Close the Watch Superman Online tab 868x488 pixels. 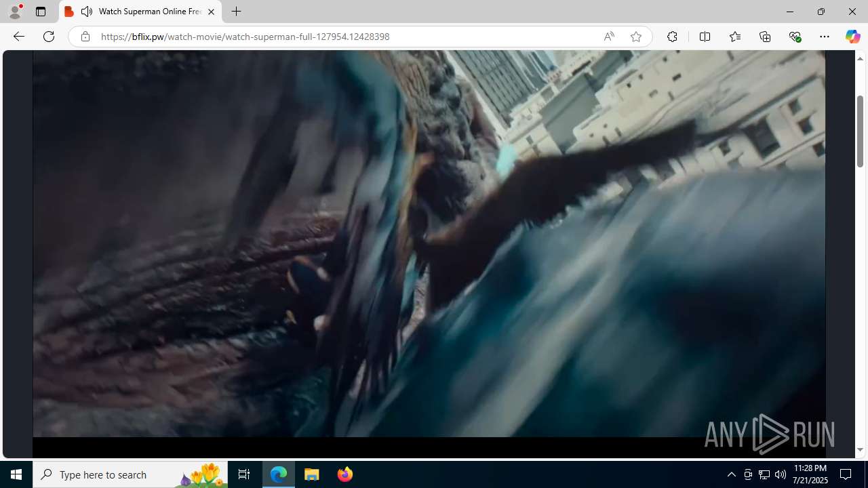pyautogui.click(x=211, y=12)
